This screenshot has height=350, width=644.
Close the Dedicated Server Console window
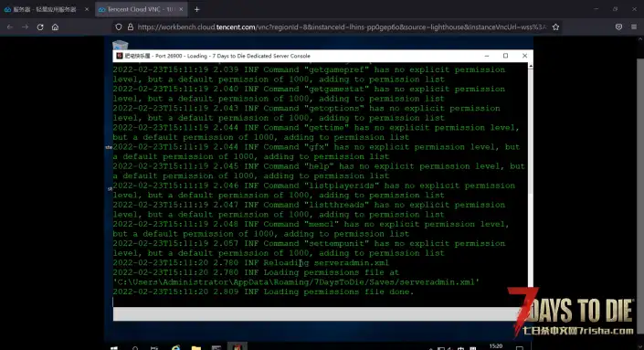click(x=524, y=56)
